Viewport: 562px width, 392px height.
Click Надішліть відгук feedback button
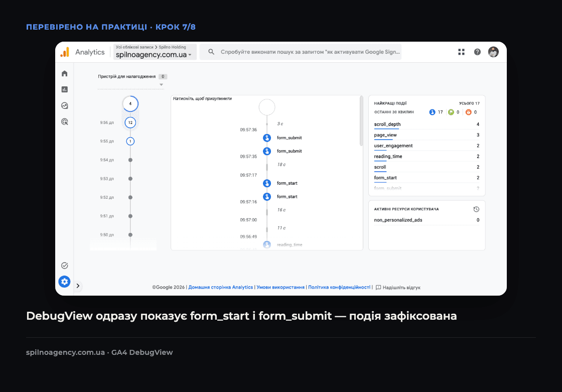click(398, 287)
